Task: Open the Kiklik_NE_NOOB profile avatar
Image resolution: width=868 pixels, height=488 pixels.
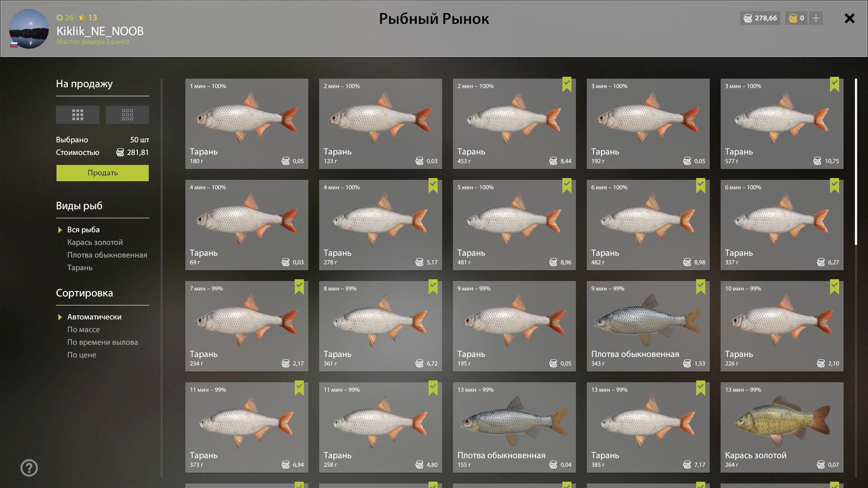Action: pos(29,29)
